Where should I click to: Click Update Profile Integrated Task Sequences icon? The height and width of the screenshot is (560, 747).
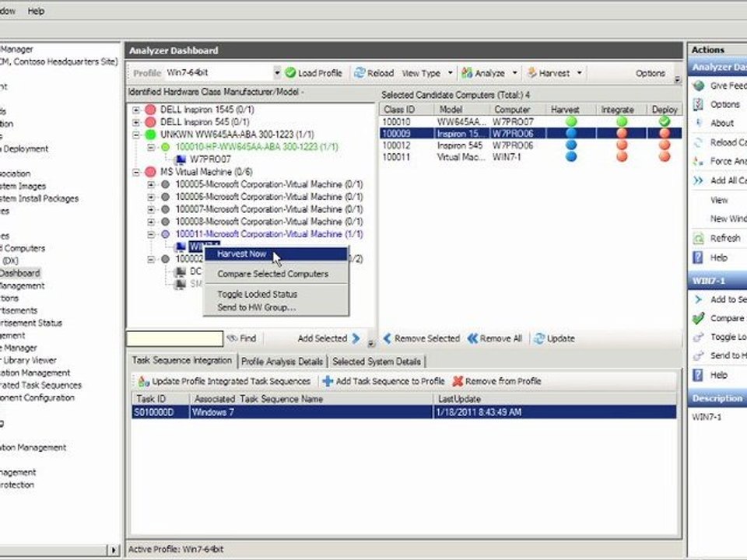tap(143, 381)
